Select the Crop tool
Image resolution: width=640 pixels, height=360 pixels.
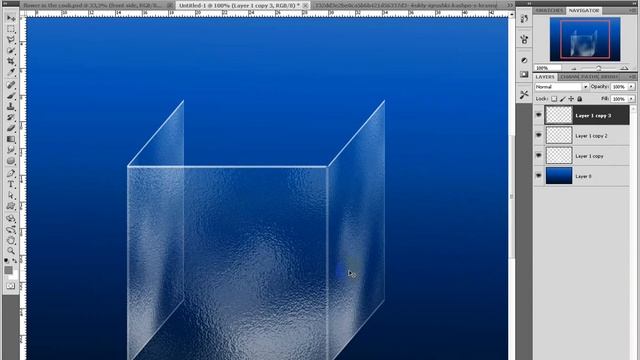11,61
